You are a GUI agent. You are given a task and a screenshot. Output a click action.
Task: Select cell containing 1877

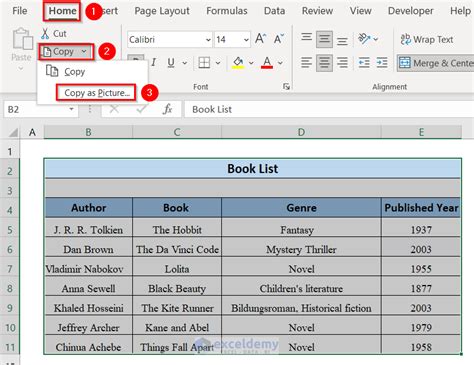pyautogui.click(x=421, y=288)
